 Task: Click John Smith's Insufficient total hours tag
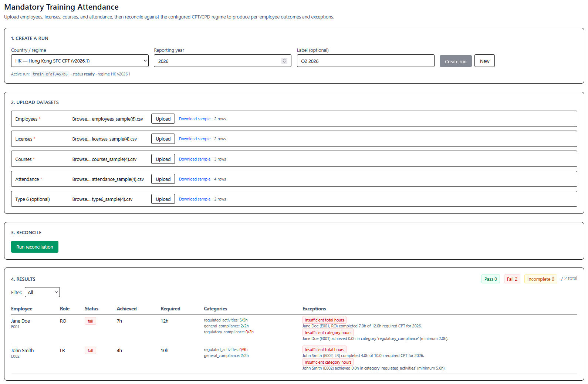pyautogui.click(x=324, y=350)
